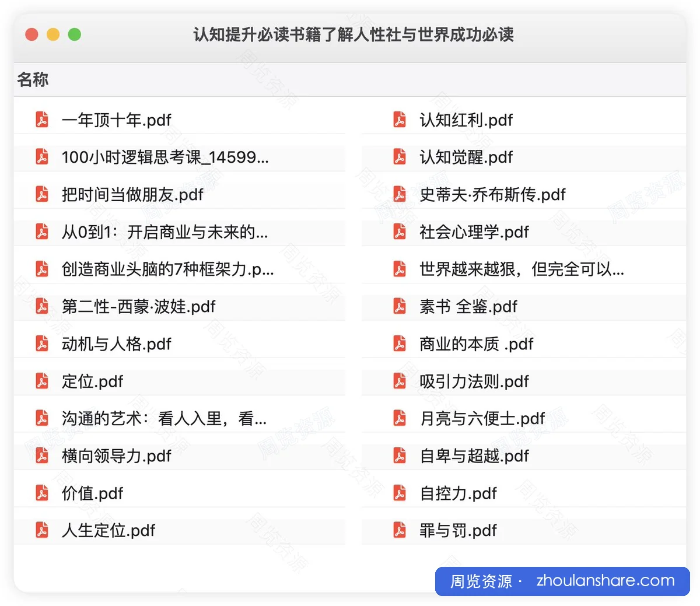
Task: Select file name 史蒂夫·乔布斯传.pdf
Action: coord(493,195)
